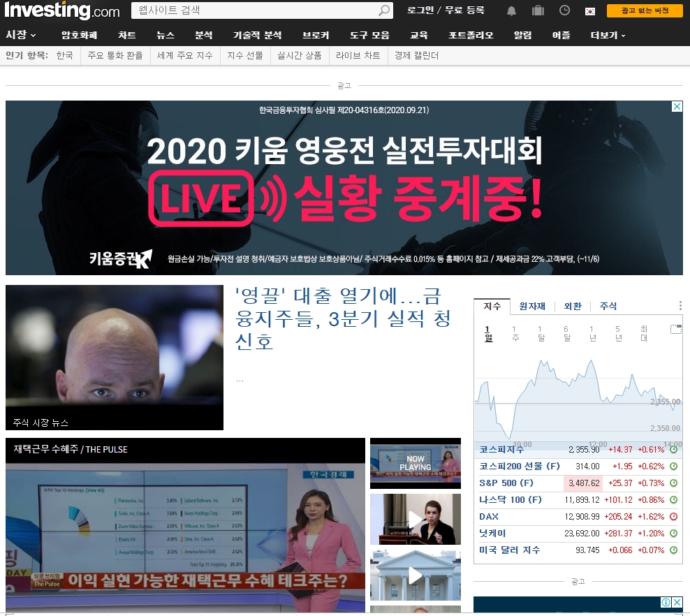Click the 광고 없는 버전 button

(x=645, y=10)
